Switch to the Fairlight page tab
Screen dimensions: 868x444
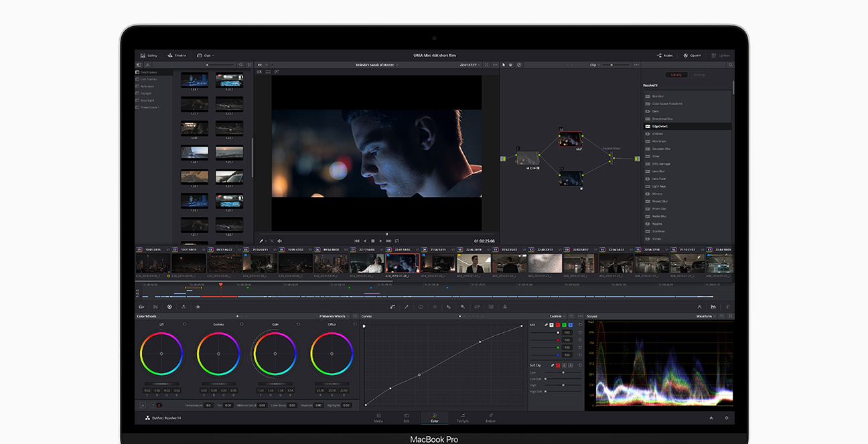(462, 418)
